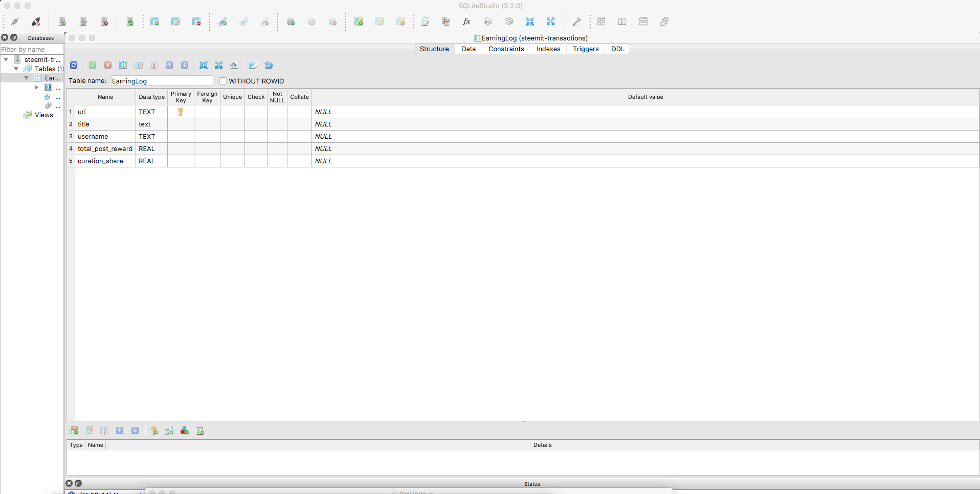Viewport: 980px width, 494px height.
Task: Create similar table icon
Action: (253, 65)
